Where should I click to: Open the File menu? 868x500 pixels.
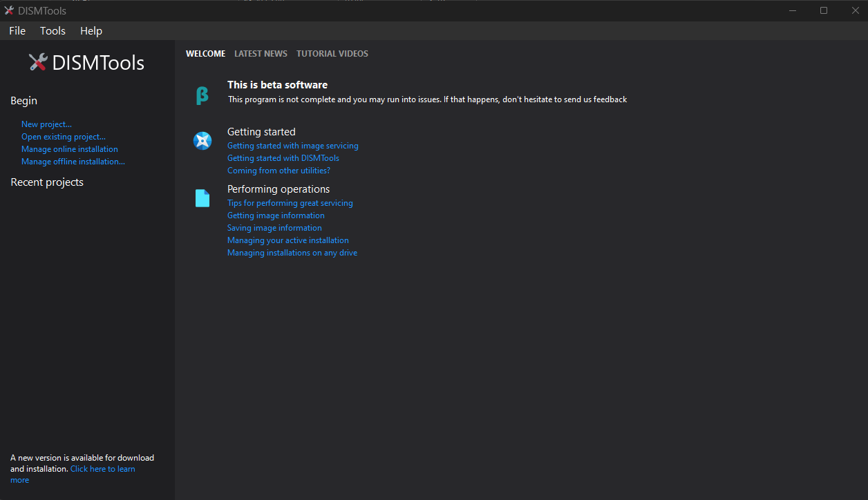click(17, 30)
